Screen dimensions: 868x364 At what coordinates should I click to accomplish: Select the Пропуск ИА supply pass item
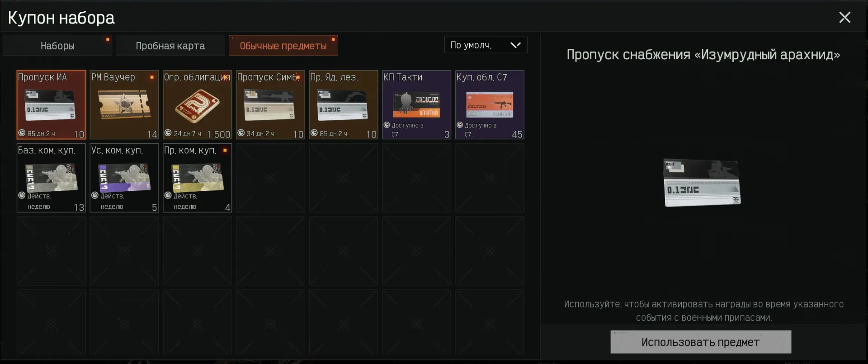(x=51, y=105)
